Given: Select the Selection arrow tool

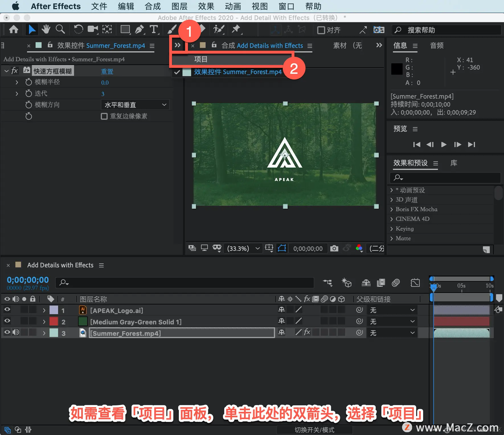Looking at the screenshot, I should coord(32,30).
